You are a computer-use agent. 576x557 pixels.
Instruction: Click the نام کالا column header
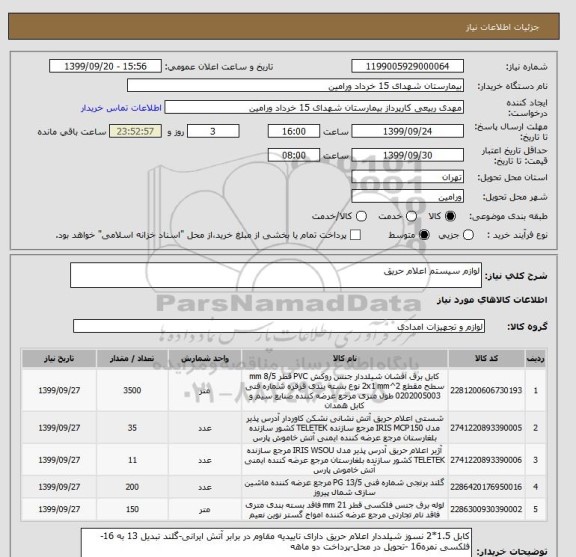tap(345, 359)
